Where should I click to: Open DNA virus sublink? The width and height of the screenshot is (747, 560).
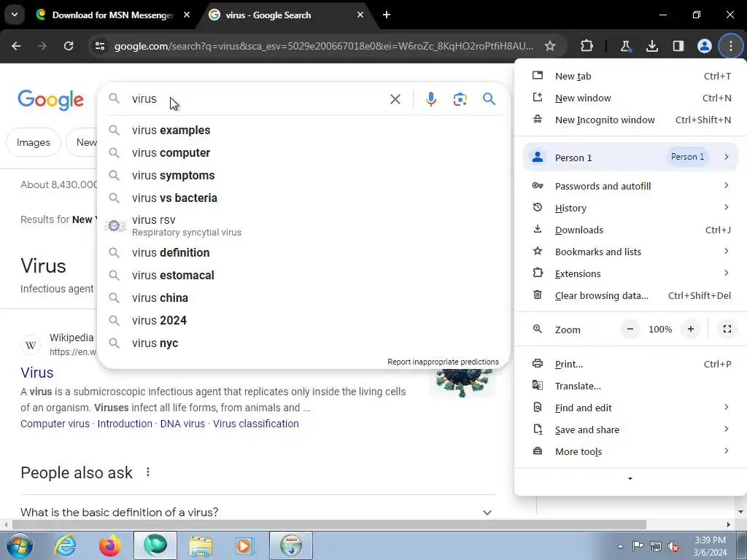[x=182, y=424]
